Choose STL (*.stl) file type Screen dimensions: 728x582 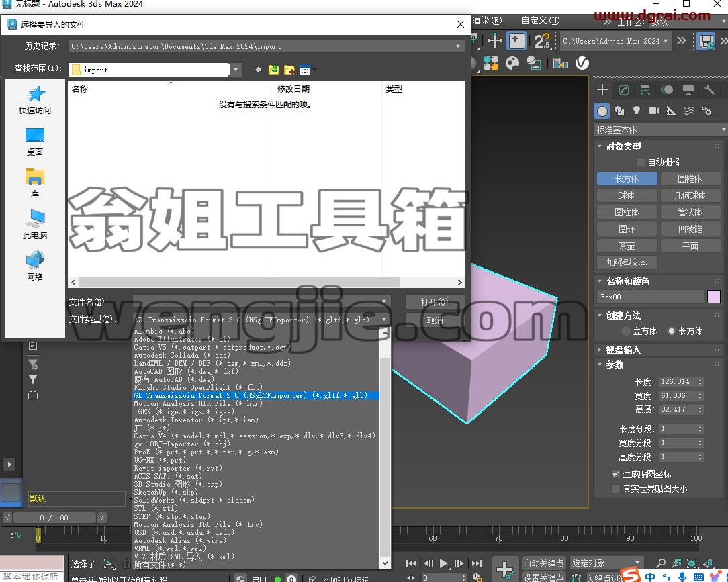coord(156,508)
